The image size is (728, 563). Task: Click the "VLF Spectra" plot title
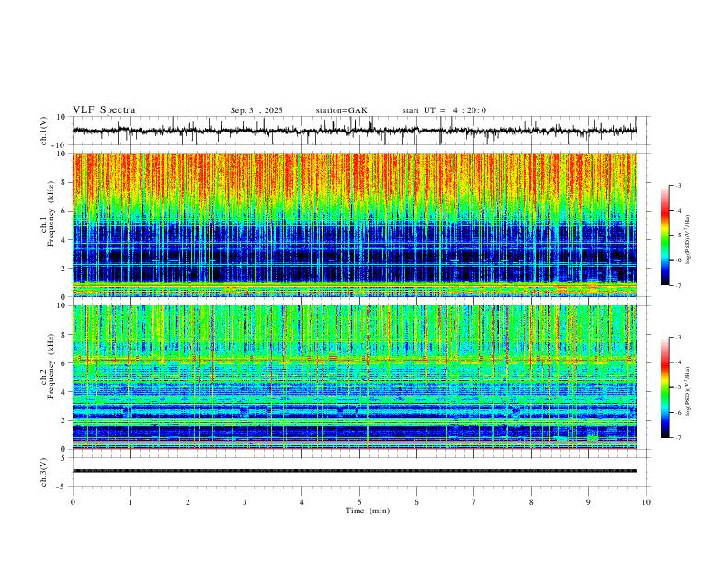104,110
